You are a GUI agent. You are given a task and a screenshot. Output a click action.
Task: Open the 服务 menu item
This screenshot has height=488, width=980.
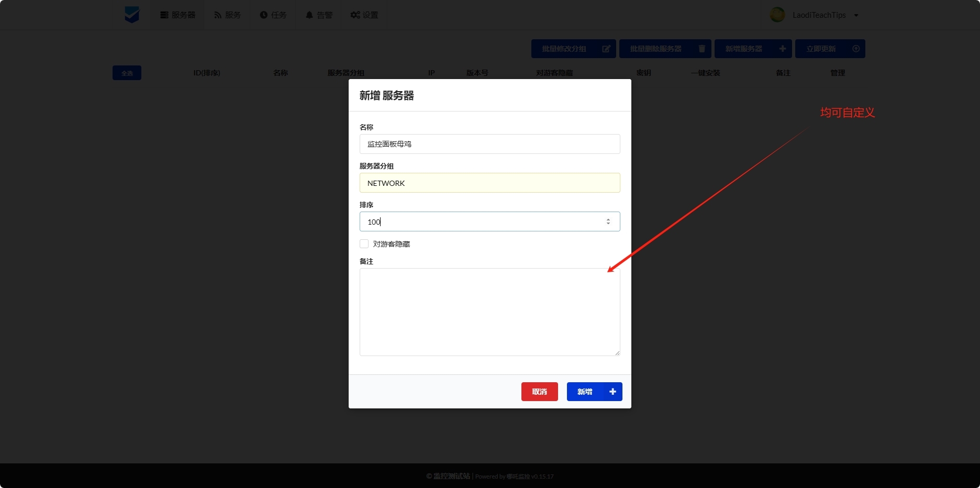227,15
